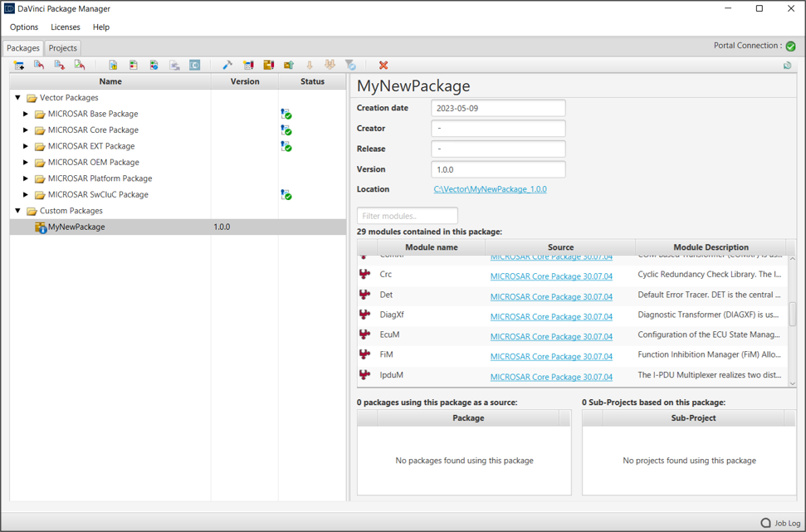Sort by the Status column header
Screen dimensions: 806x532
coord(313,81)
